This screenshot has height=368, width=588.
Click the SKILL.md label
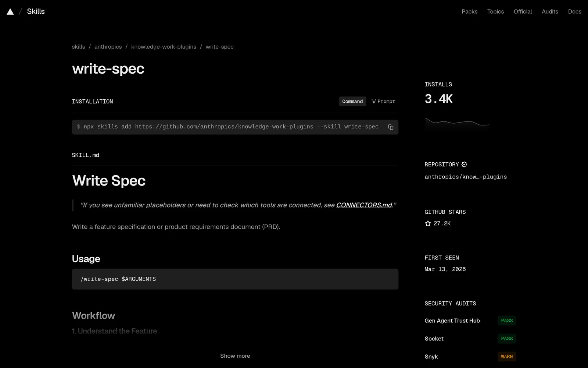86,155
